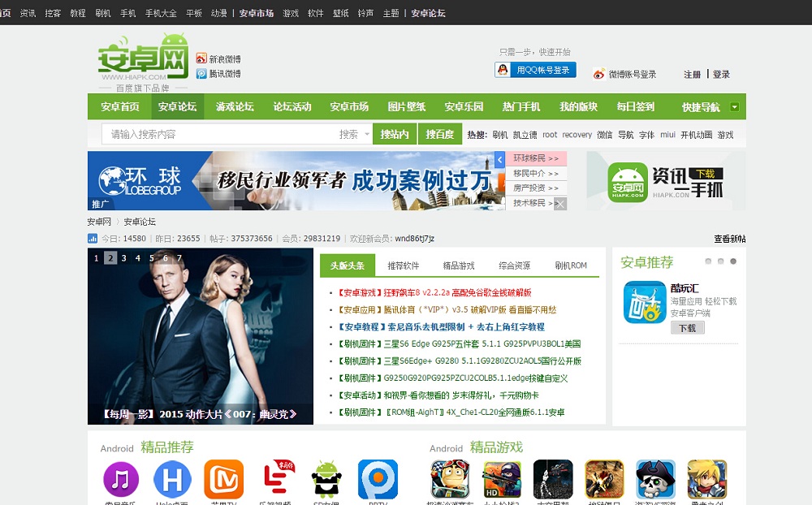Click the 搜百度 button
812x505 pixels.
[439, 134]
